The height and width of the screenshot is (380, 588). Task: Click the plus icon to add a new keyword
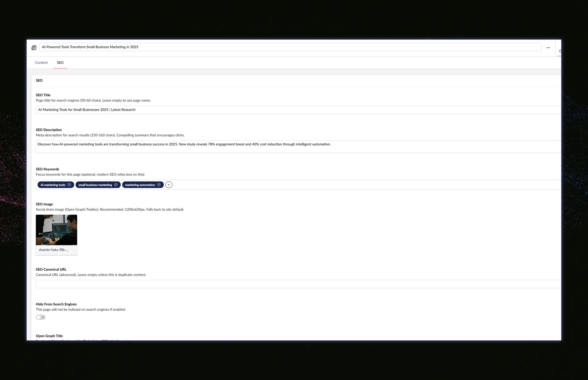168,185
